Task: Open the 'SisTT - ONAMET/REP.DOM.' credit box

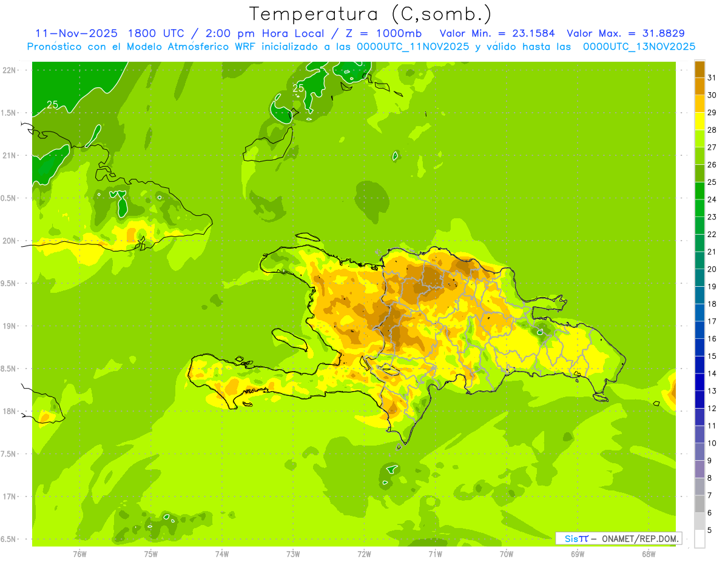Action: 618,538
